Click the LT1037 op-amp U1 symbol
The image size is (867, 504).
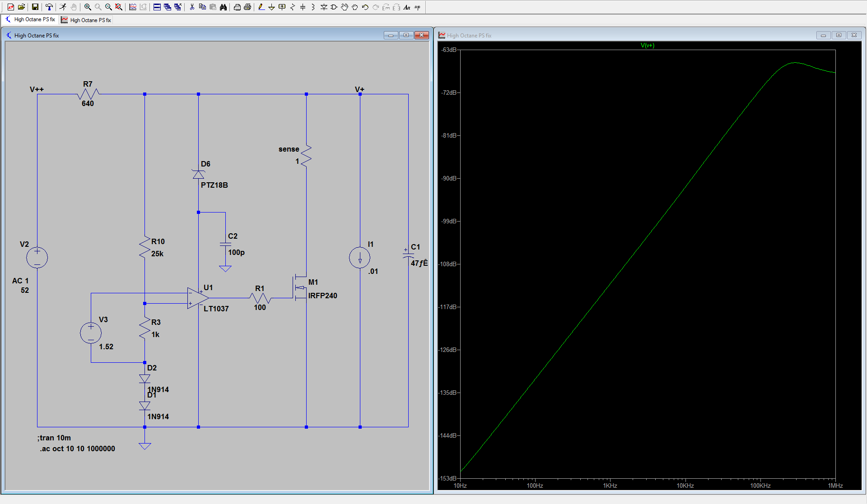pyautogui.click(x=198, y=298)
